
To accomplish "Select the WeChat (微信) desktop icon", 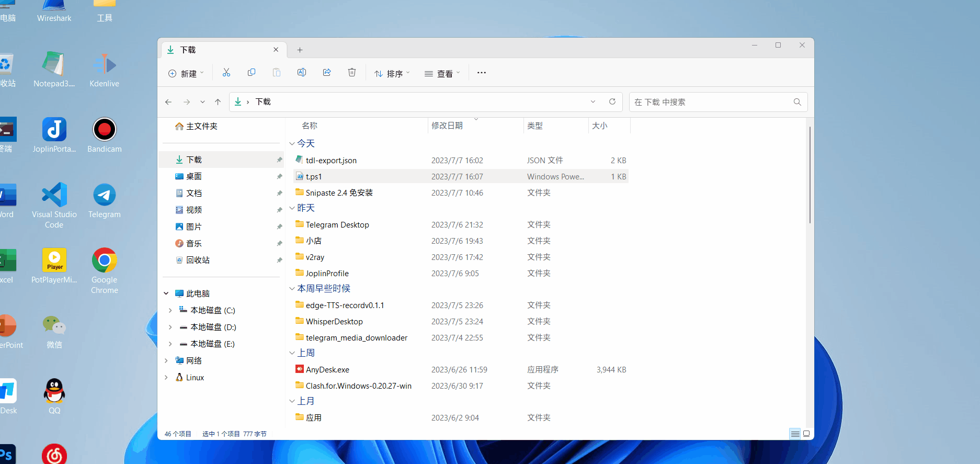I will click(x=54, y=332).
